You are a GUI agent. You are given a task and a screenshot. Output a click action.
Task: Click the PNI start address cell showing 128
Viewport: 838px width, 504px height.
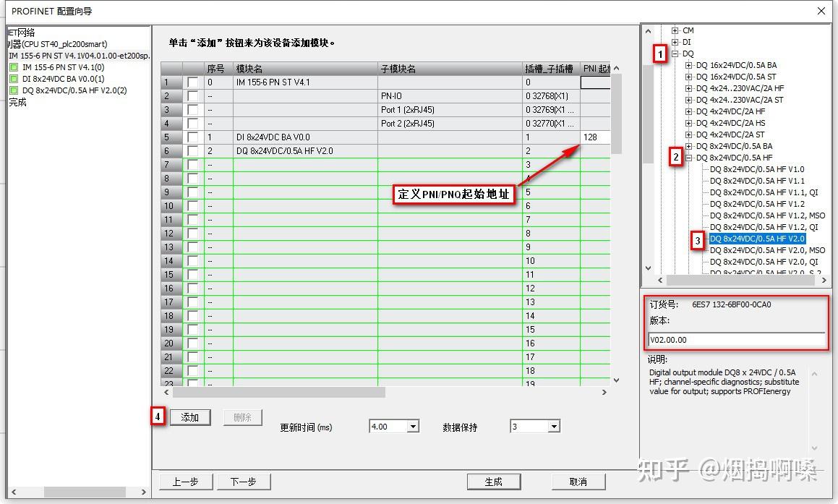click(595, 137)
